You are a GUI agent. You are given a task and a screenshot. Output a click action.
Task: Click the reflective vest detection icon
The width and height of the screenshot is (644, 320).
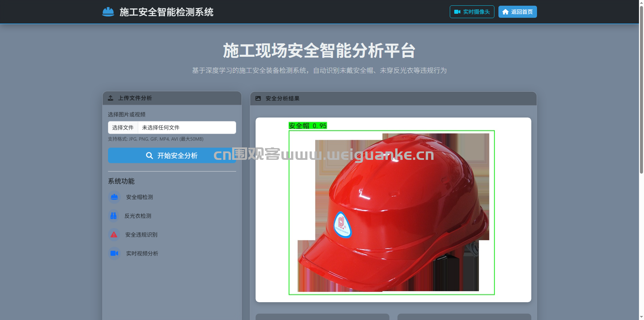pos(114,216)
